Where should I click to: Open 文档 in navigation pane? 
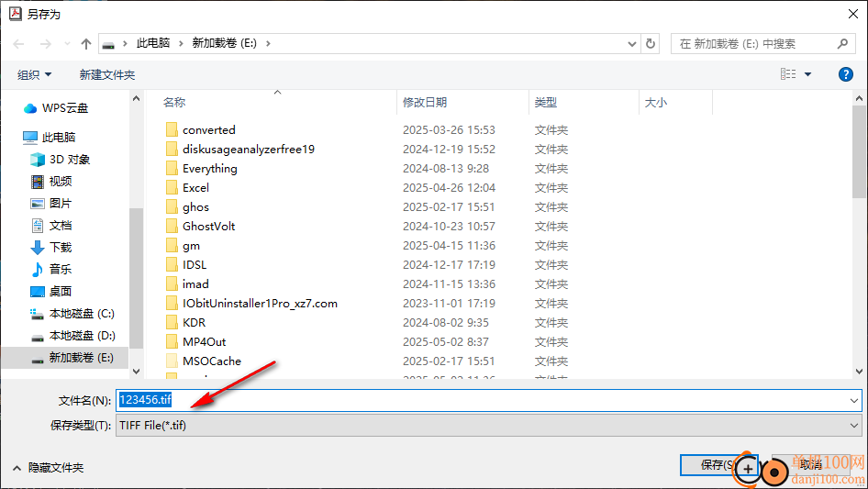51,226
